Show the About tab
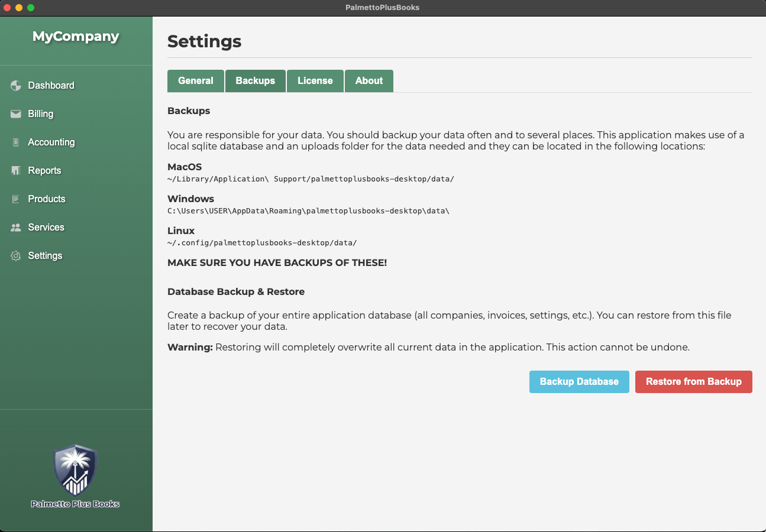 click(x=369, y=81)
